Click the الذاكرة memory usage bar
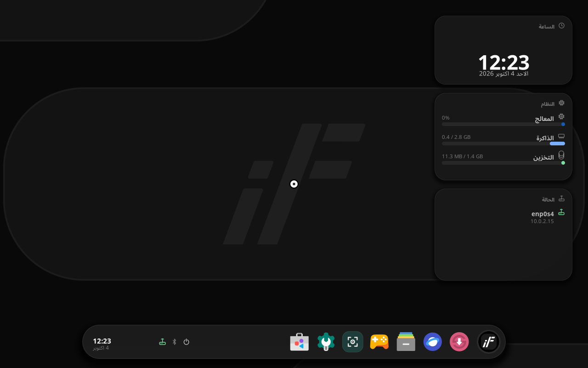This screenshot has height=368, width=588. (503, 144)
